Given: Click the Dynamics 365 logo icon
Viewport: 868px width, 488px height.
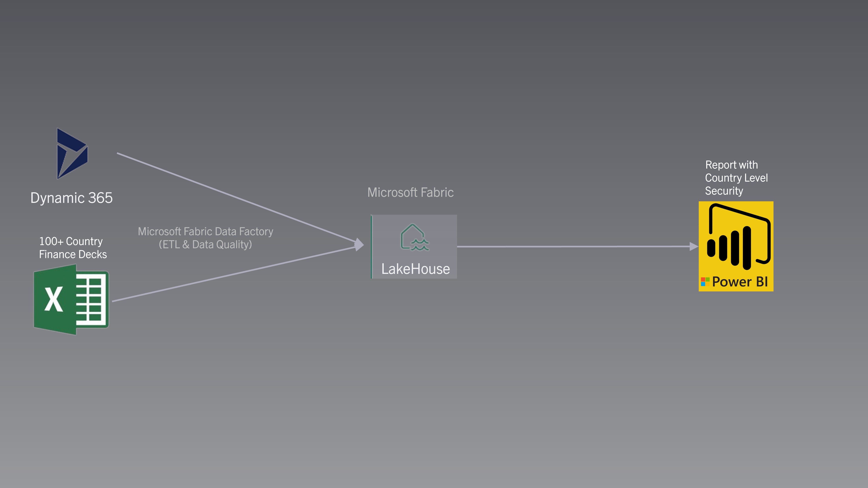Looking at the screenshot, I should tap(72, 154).
